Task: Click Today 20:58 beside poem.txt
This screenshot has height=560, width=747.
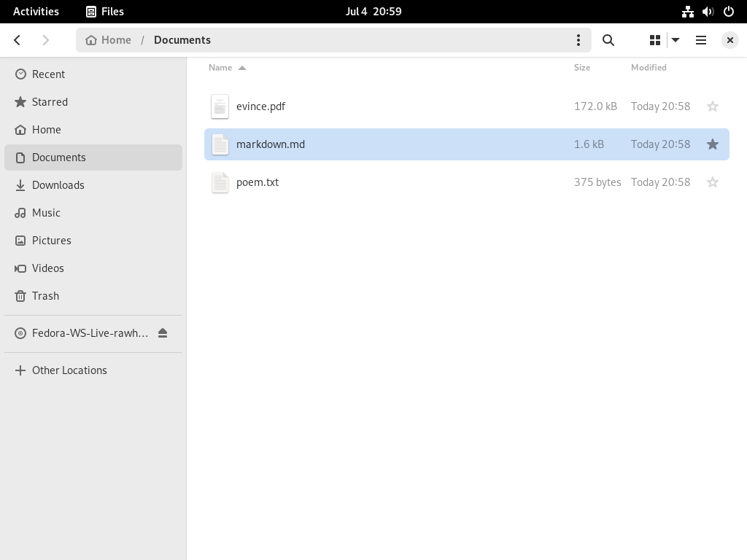Action: [660, 182]
